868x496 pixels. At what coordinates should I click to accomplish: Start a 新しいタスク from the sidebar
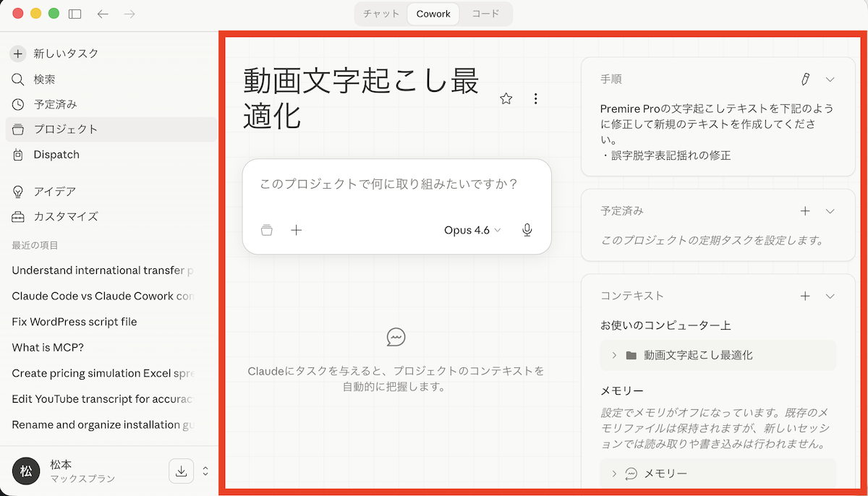(65, 54)
